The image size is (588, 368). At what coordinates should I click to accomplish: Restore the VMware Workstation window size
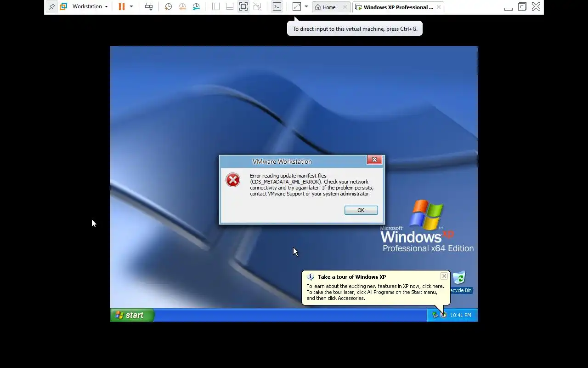click(x=522, y=7)
